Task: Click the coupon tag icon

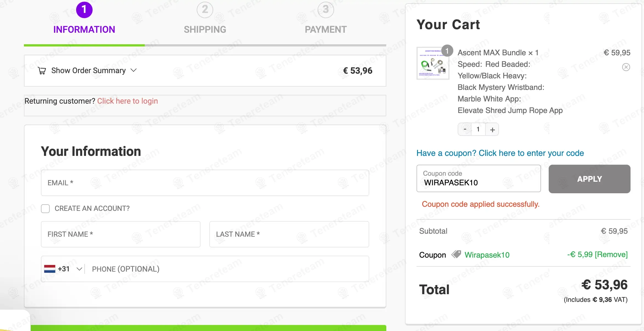Action: (456, 255)
